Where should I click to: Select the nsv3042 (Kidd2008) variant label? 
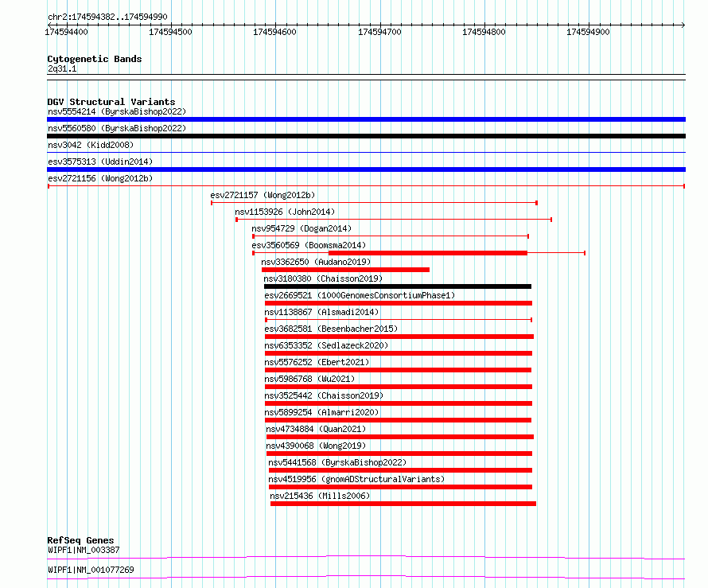91,145
